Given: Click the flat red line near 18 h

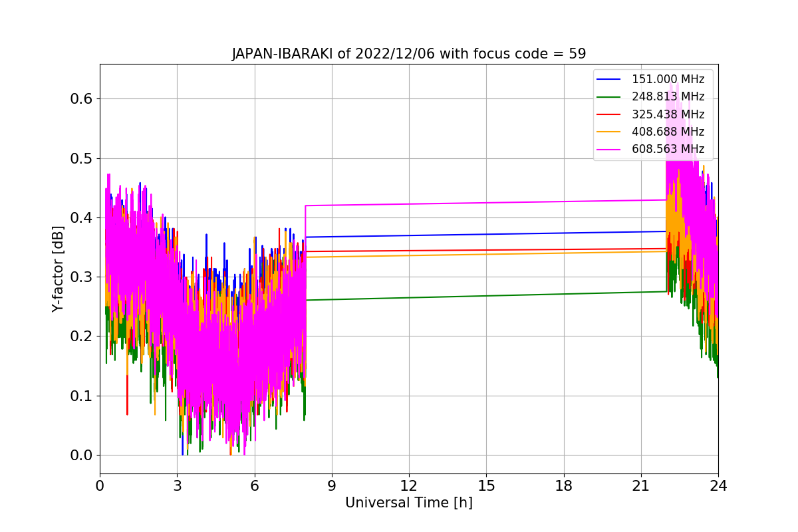Looking at the screenshot, I should tap(563, 249).
